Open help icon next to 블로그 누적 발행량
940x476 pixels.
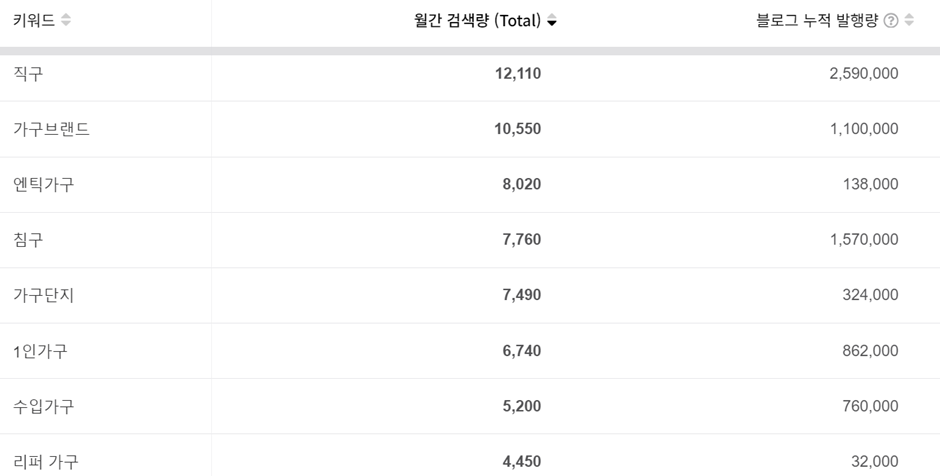(x=891, y=20)
